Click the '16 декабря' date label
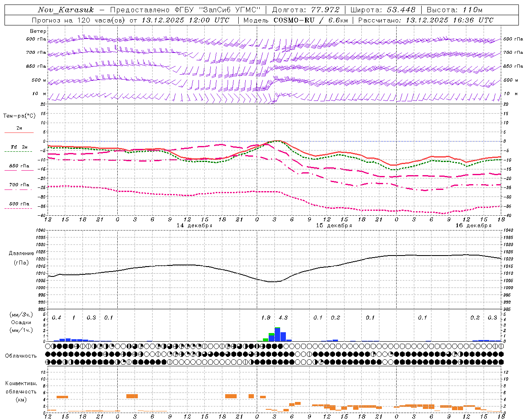Image resolution: width=525 pixels, height=420 pixels. (x=473, y=226)
